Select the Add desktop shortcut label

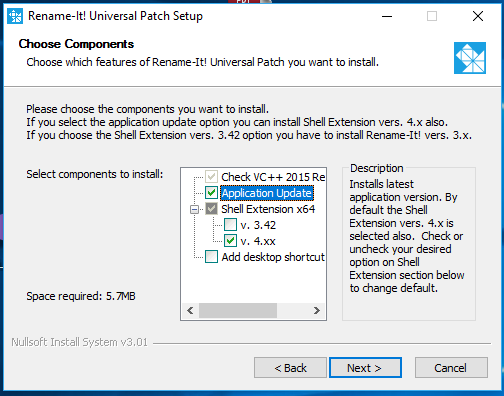[273, 257]
